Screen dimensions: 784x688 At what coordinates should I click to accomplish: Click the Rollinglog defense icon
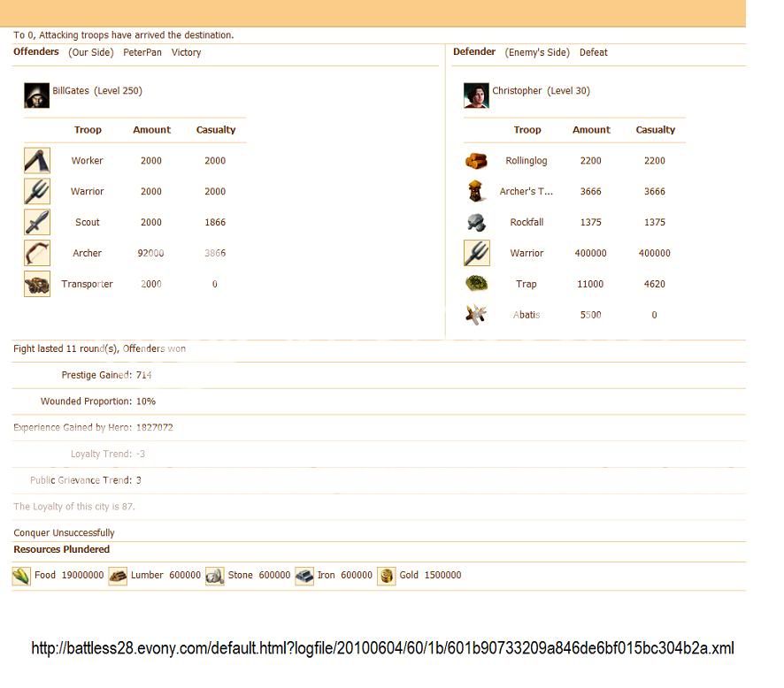coord(476,161)
